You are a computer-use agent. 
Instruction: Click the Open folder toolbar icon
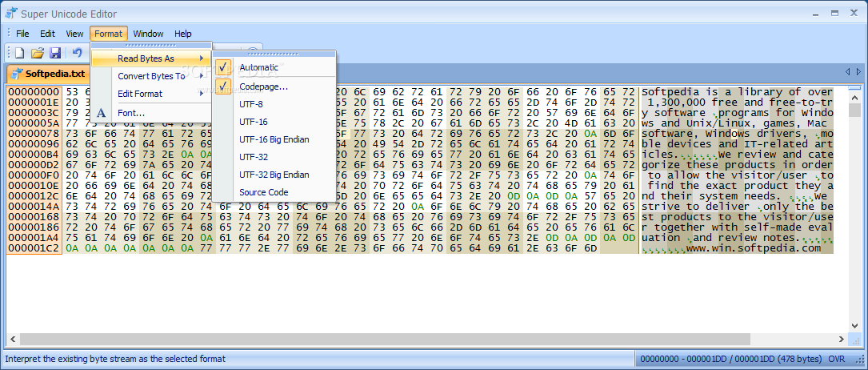coord(38,53)
